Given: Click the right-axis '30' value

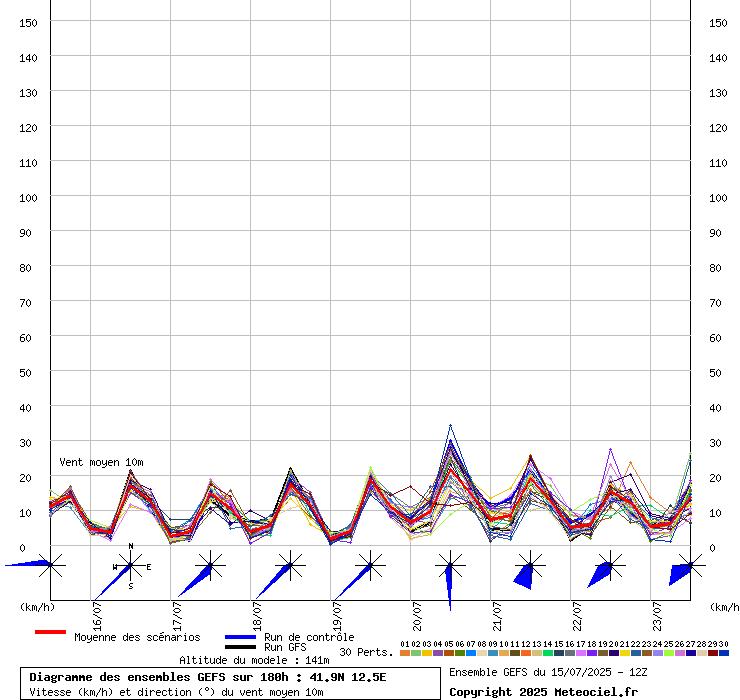Looking at the screenshot, I should [715, 443].
